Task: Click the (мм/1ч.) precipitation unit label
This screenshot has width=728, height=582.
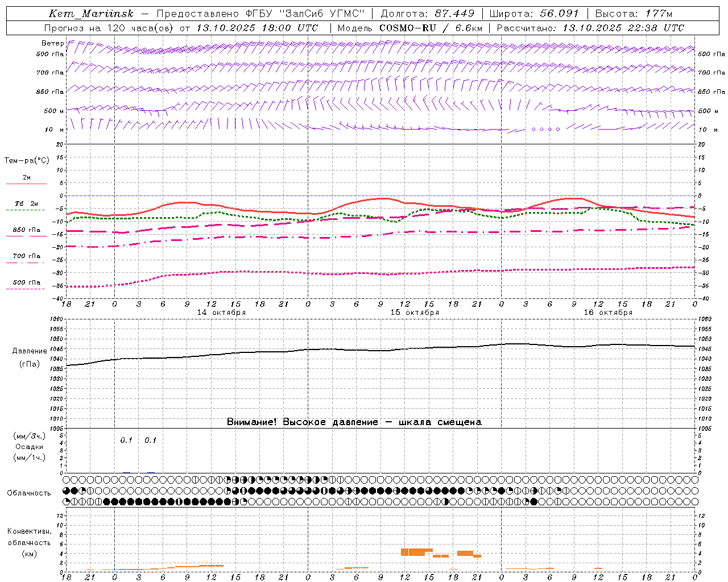Action: (x=30, y=458)
